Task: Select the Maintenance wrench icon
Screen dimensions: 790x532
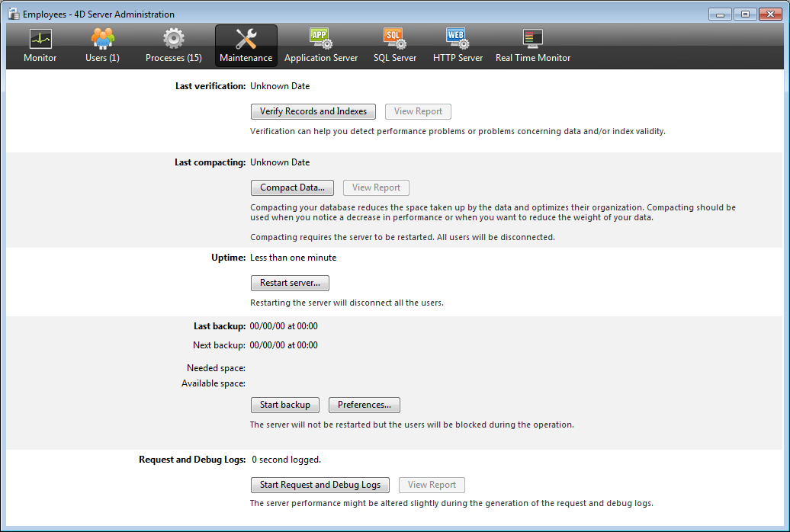Action: point(246,39)
